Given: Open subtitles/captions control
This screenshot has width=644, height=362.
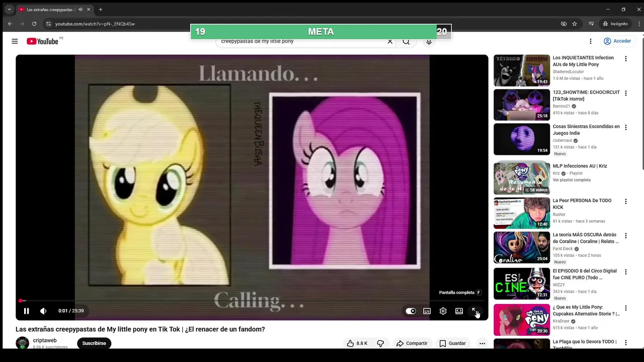Looking at the screenshot, I should (427, 311).
